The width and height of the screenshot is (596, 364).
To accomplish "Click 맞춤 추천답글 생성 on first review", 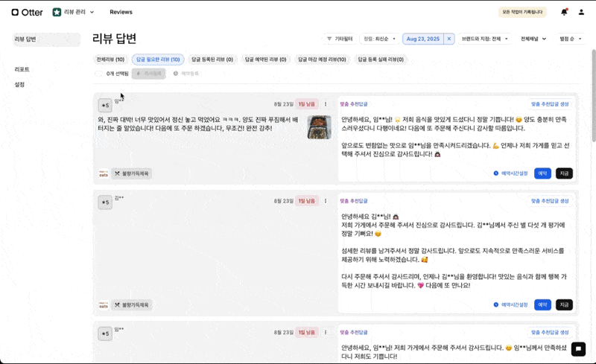I will [550, 104].
